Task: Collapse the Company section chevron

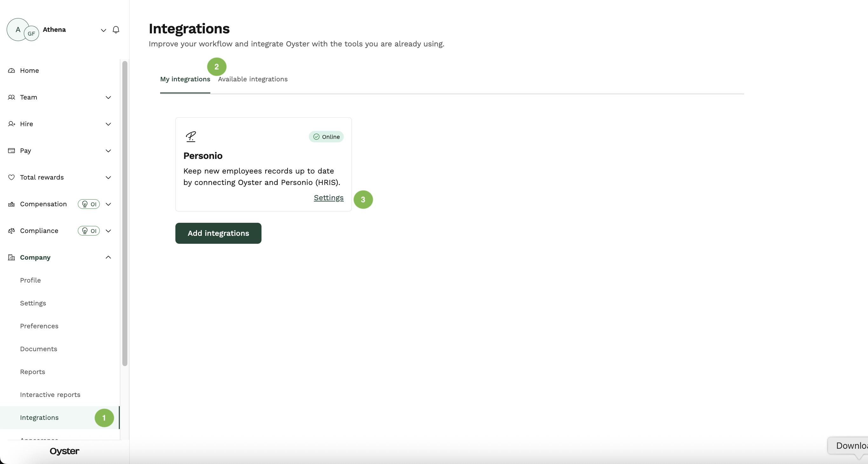Action: tap(108, 257)
